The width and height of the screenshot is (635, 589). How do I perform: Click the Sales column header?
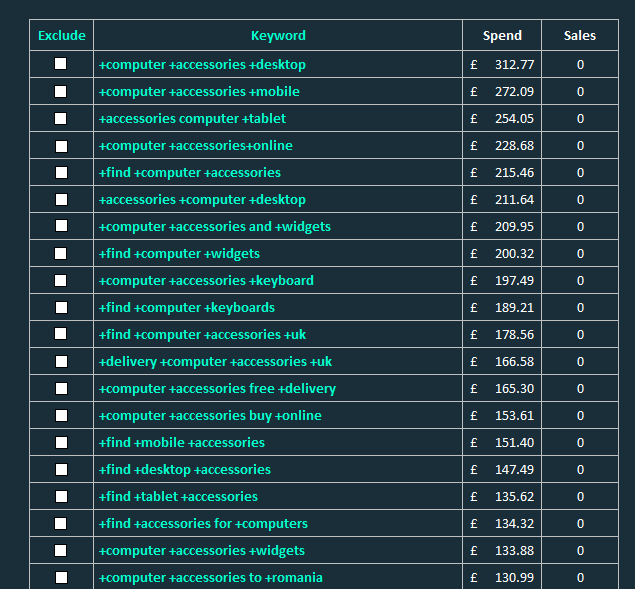point(580,35)
